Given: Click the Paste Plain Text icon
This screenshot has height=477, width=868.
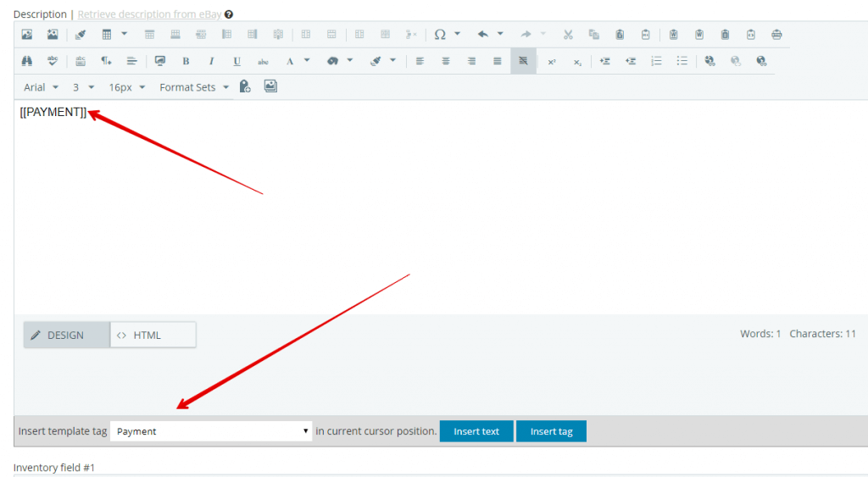Looking at the screenshot, I should point(645,34).
